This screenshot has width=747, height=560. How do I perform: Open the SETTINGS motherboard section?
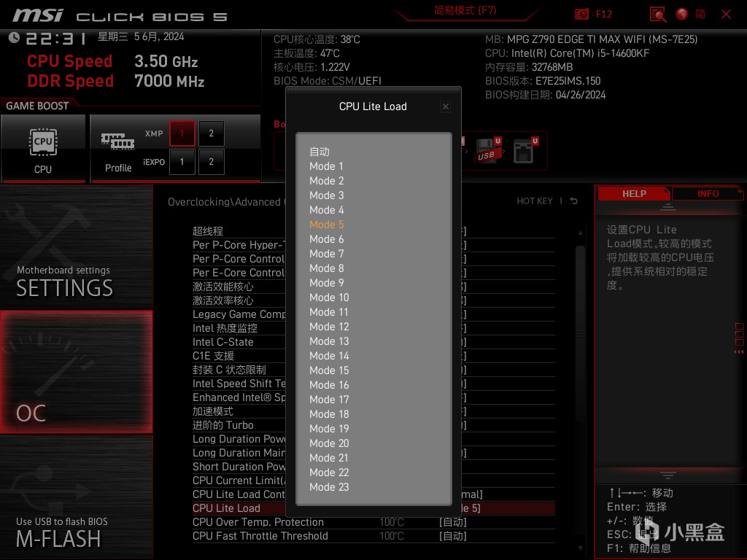pos(76,246)
